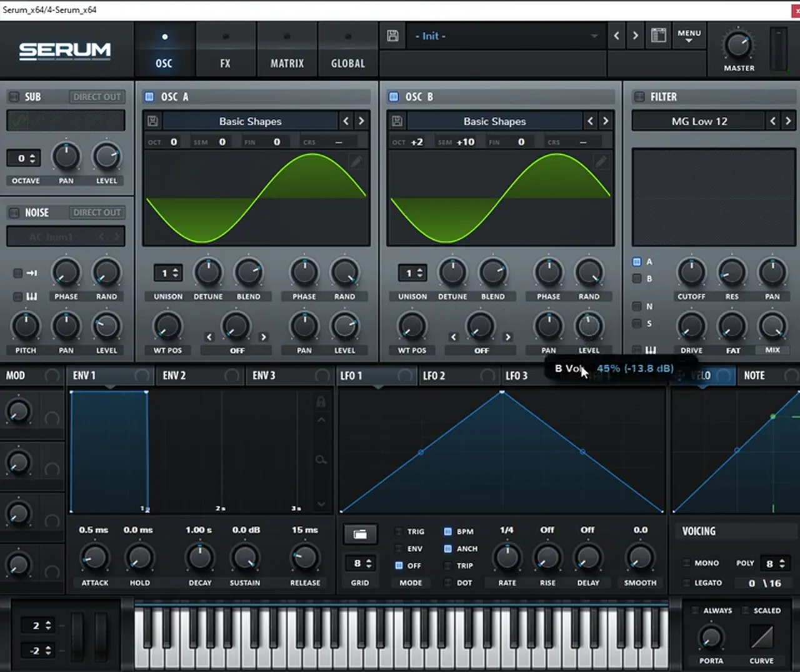Viewport: 800px width, 672px height.
Task: Click the MASTER volume knob
Action: click(738, 45)
